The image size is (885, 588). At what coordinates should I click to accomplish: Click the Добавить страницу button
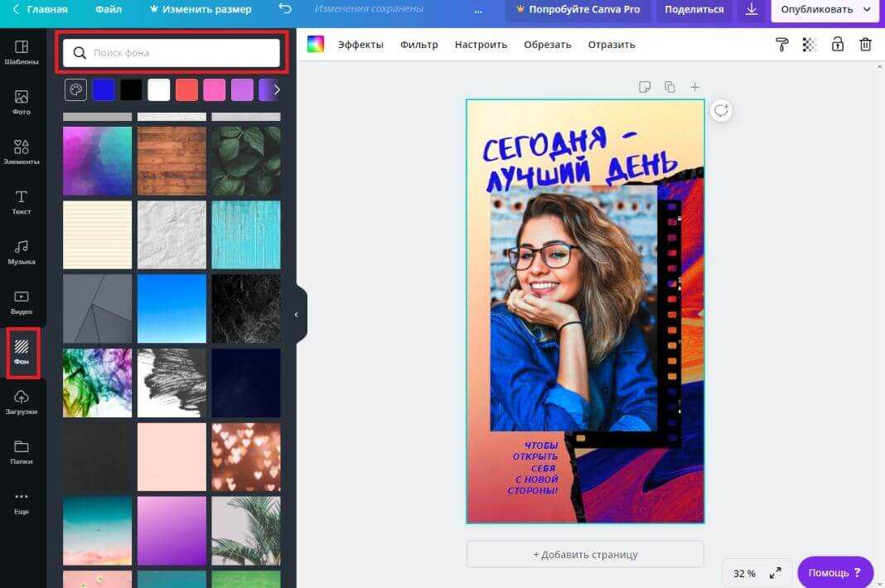(585, 554)
